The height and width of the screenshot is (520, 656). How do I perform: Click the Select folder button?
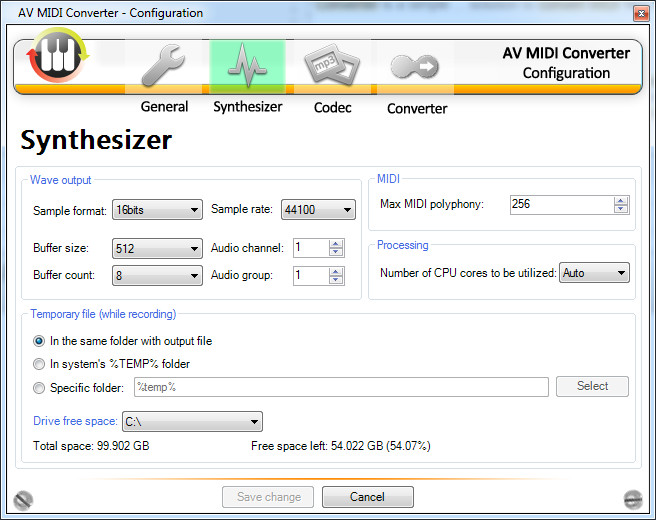(592, 386)
